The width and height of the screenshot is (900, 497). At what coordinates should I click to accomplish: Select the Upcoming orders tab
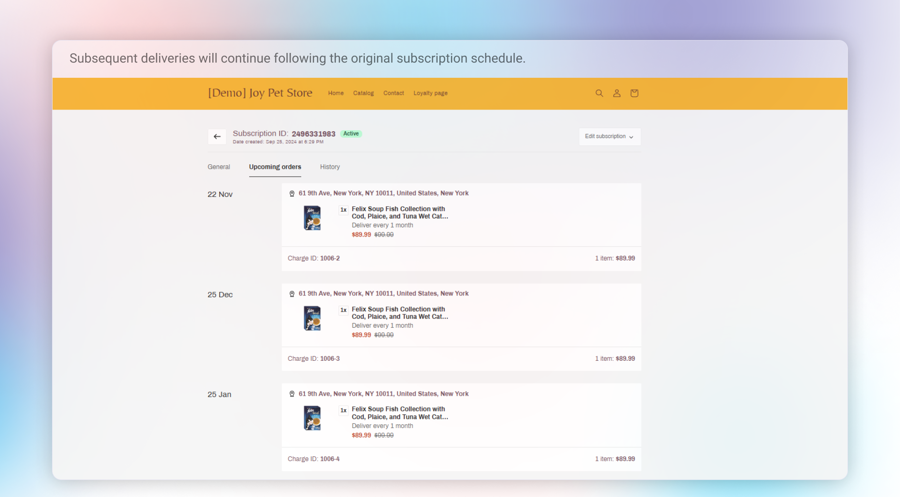click(275, 167)
